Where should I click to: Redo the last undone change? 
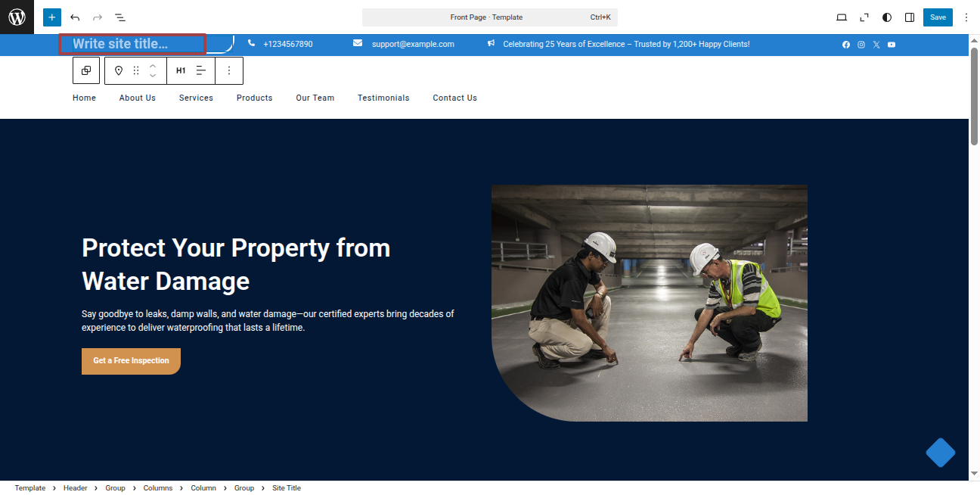click(x=97, y=17)
